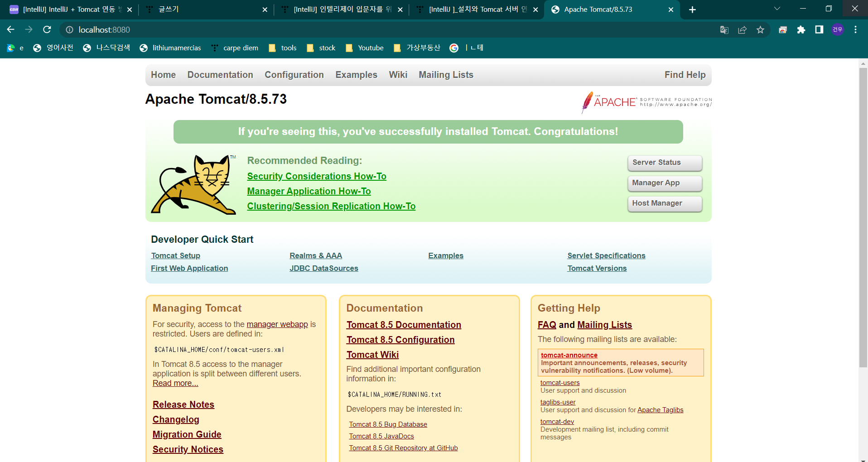This screenshot has width=868, height=462.
Task: Select Mailing Lists in Tomcat navigation bar
Action: (x=446, y=75)
